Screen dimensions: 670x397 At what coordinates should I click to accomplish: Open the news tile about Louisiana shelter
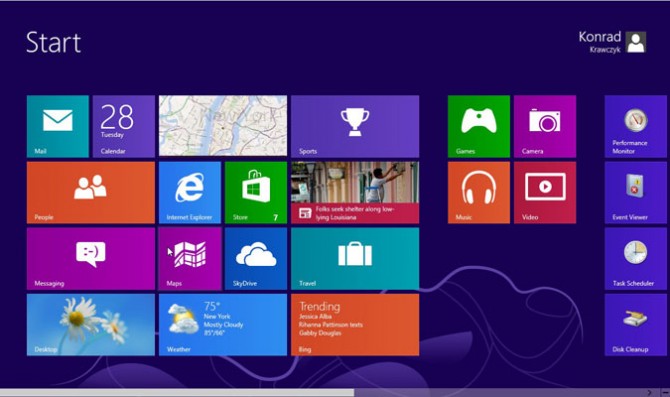(355, 193)
